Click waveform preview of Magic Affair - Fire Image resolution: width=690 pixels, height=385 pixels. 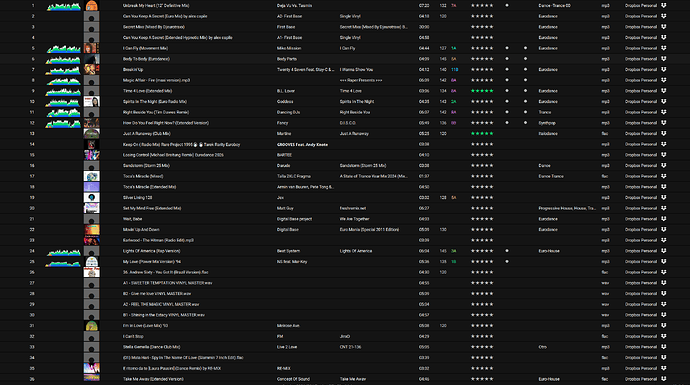[64, 81]
